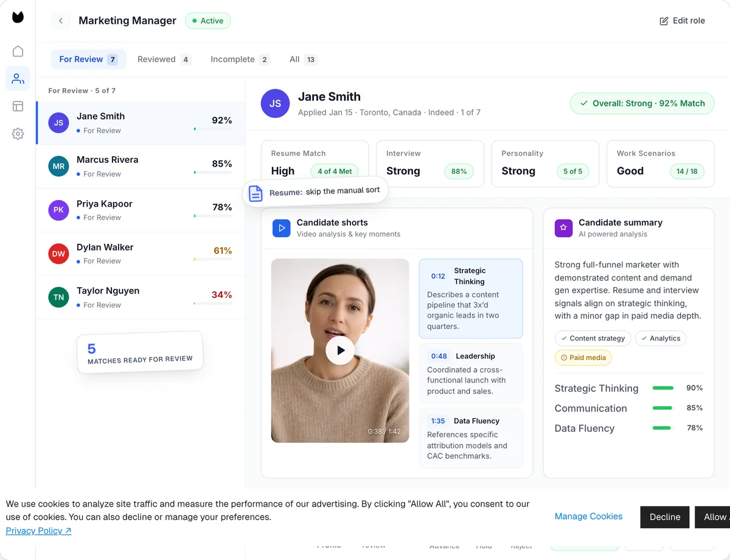Open the Work Scenarios Good card
The height and width of the screenshot is (560, 730).
point(661,164)
